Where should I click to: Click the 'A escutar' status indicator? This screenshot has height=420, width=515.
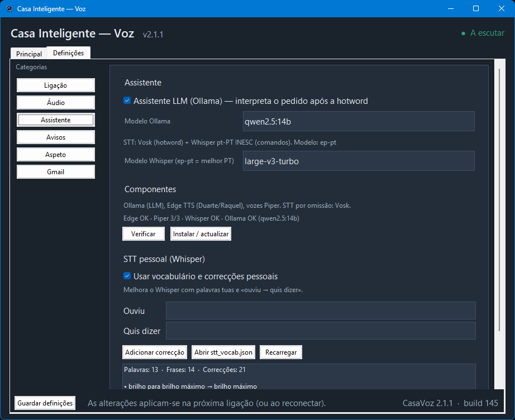coord(483,33)
